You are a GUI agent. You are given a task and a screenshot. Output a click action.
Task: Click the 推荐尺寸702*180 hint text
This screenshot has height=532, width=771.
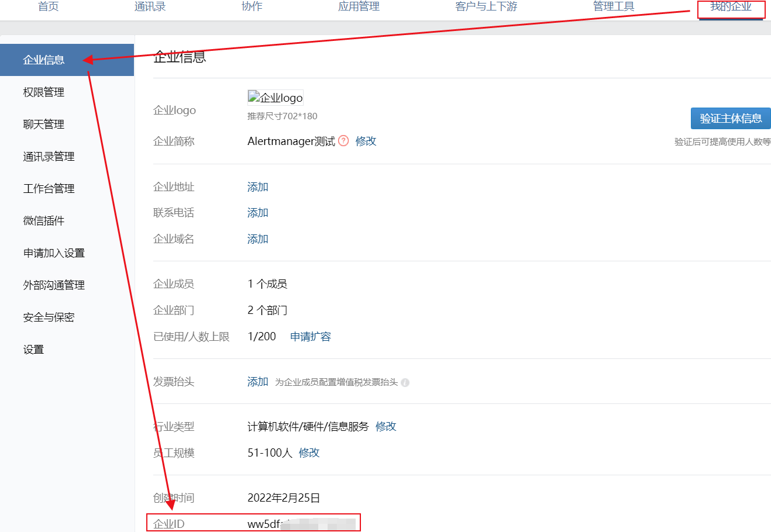283,116
